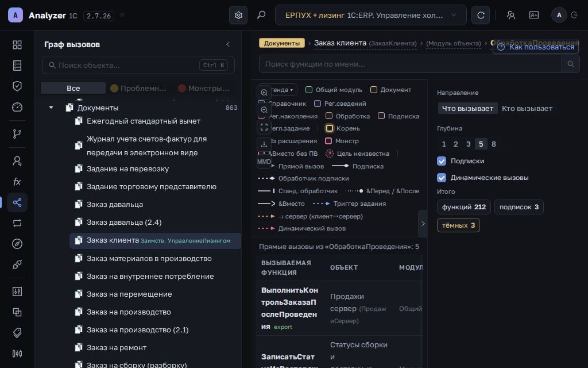Click the tag icon in sidebar
The height and width of the screenshot is (368, 588).
17,333
